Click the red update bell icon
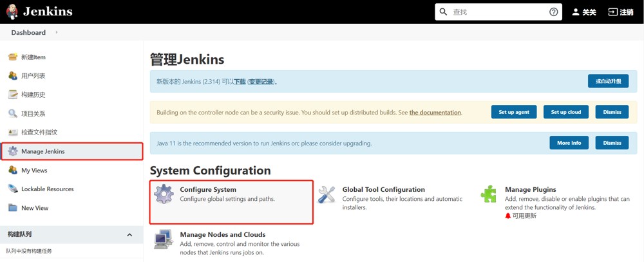Viewport: 644px width, 262px height. (x=508, y=216)
